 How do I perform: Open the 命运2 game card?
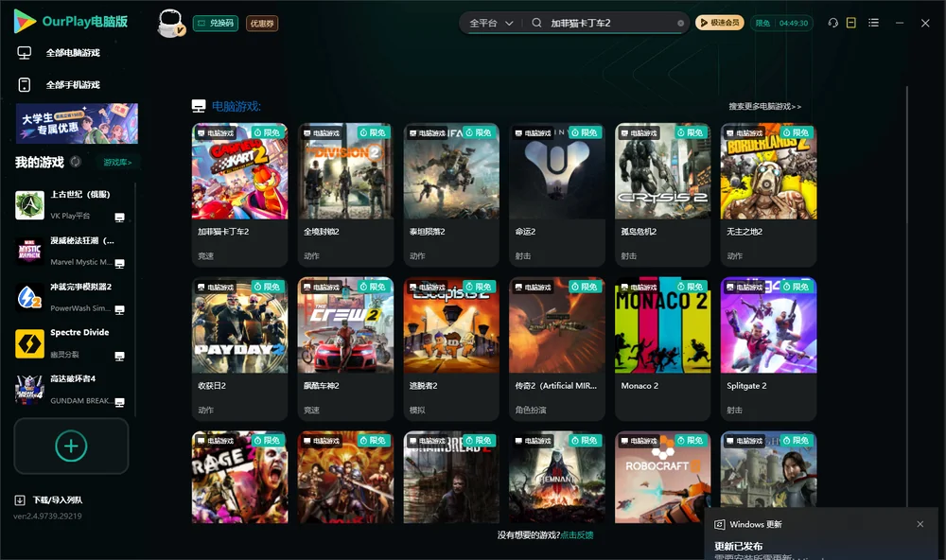coord(557,194)
